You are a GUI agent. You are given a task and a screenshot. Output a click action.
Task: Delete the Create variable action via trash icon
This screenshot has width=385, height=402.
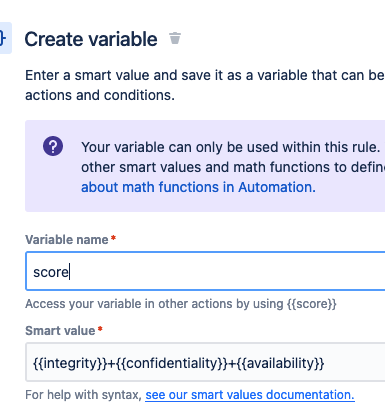175,38
